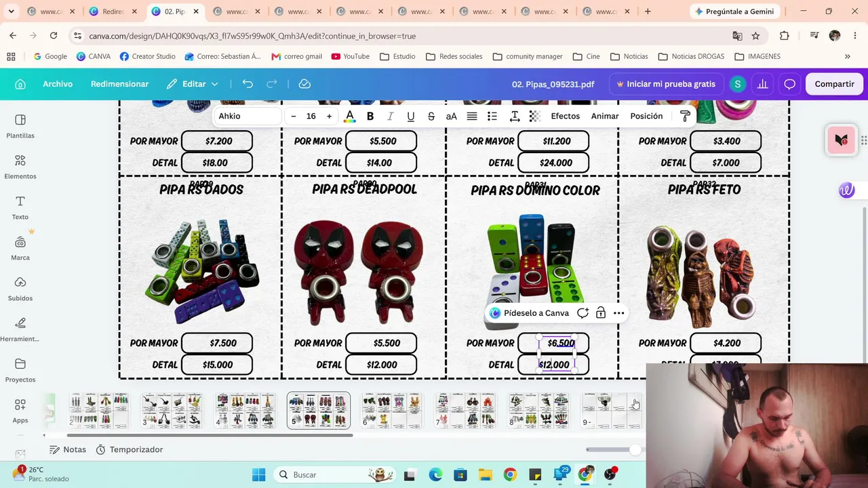Open text color picker
This screenshot has width=868, height=488.
(349, 117)
